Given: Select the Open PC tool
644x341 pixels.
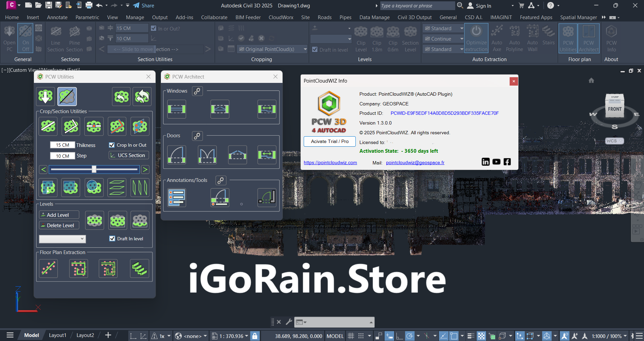Looking at the screenshot, I should tap(9, 38).
